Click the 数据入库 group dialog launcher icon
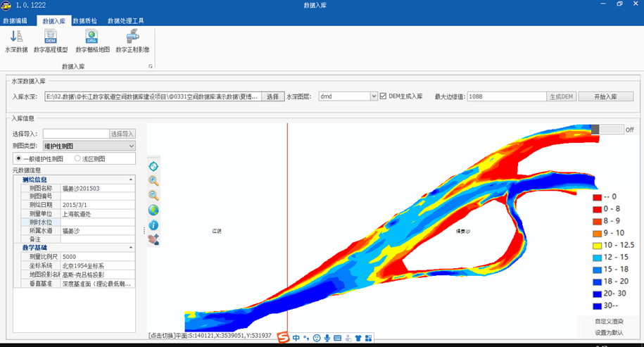644x347 pixels. tap(151, 66)
